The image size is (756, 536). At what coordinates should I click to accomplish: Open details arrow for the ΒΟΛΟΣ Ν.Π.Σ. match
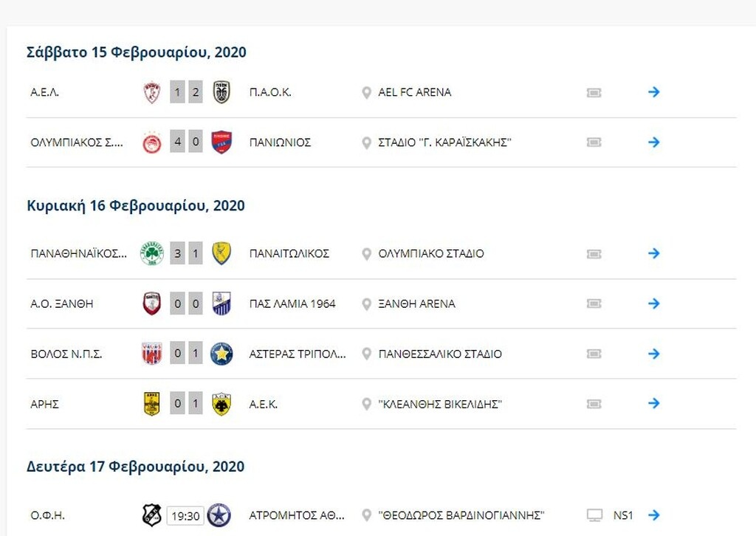point(653,354)
